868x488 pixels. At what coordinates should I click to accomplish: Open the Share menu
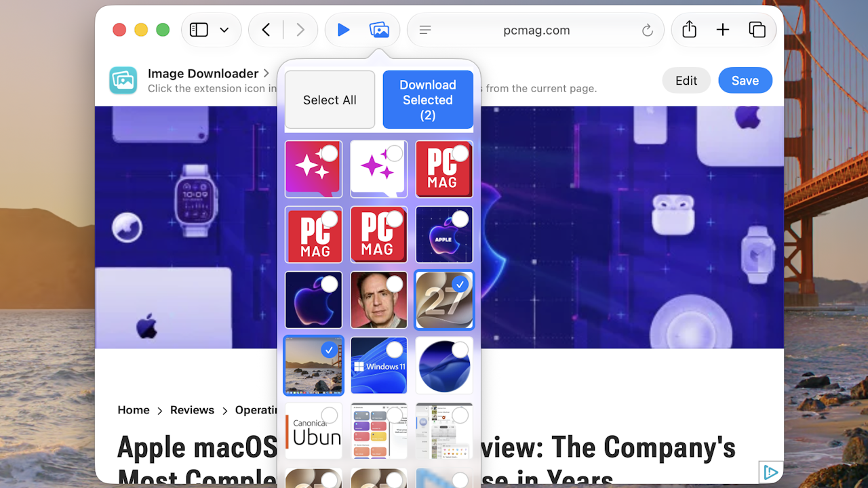[689, 29]
